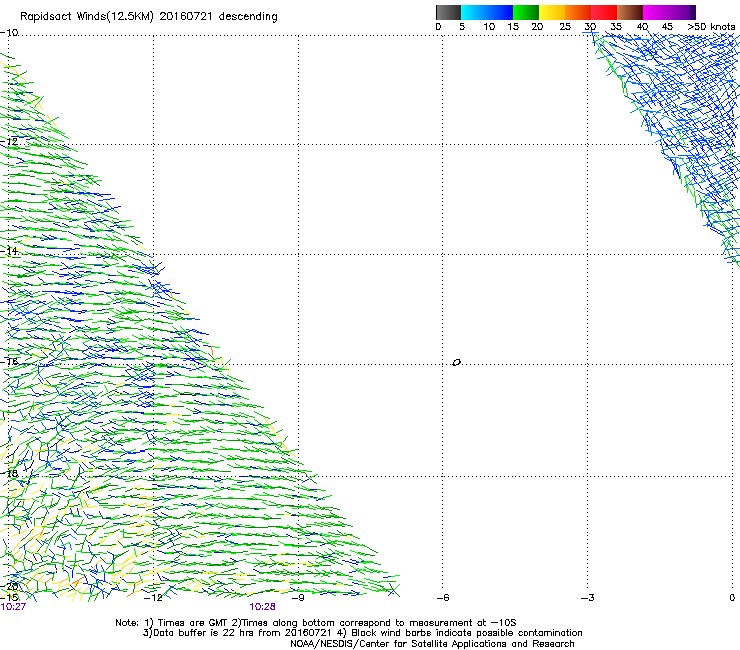Click the '-16' latitude label on left axis

tap(9, 362)
